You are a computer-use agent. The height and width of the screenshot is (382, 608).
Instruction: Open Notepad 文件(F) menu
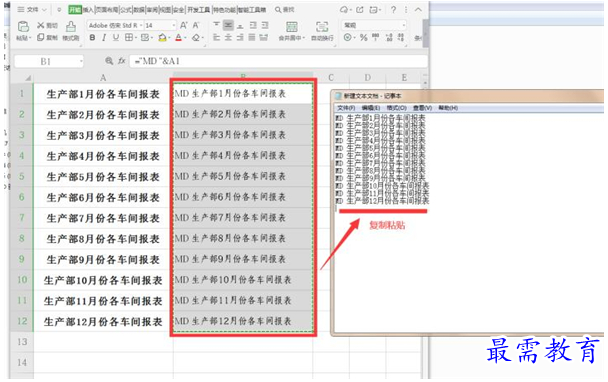point(346,108)
